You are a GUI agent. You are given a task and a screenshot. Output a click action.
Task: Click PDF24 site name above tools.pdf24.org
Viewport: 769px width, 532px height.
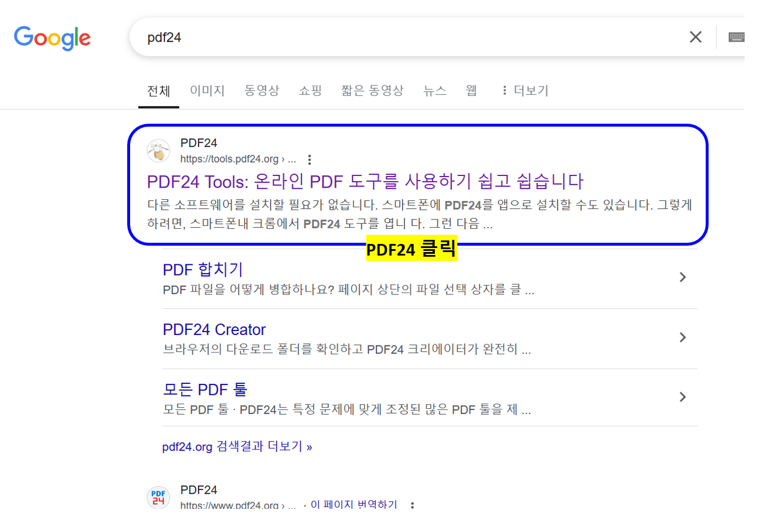(199, 143)
